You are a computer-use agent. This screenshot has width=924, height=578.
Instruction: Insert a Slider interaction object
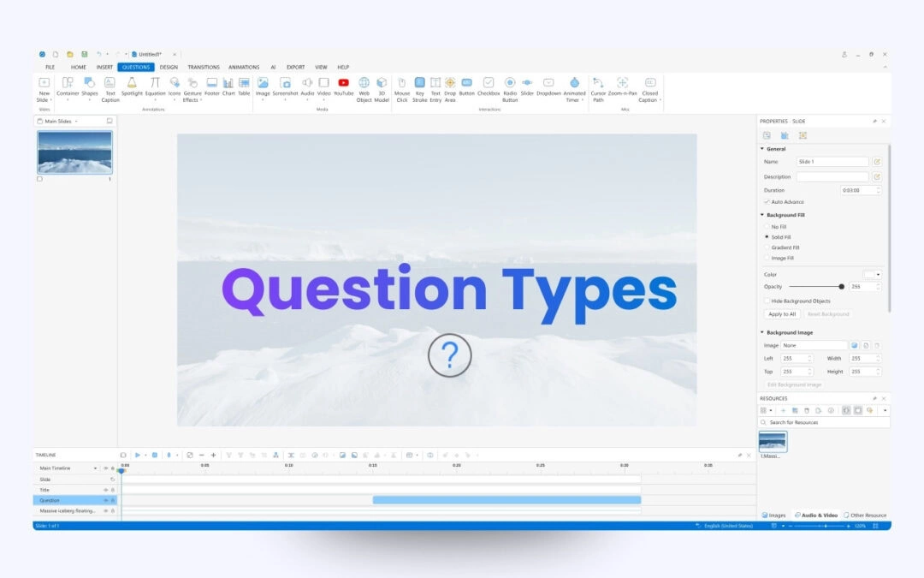click(x=527, y=86)
